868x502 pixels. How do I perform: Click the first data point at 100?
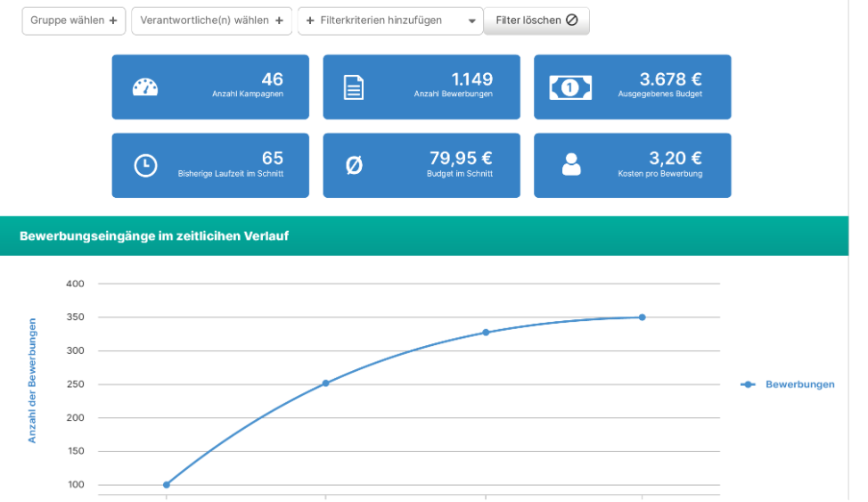point(167,485)
